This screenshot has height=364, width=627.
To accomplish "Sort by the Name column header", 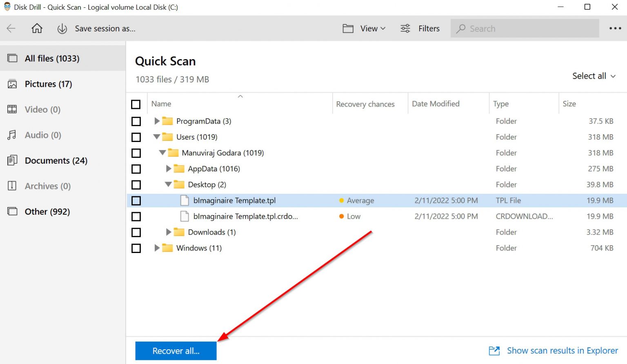I will pyautogui.click(x=161, y=104).
